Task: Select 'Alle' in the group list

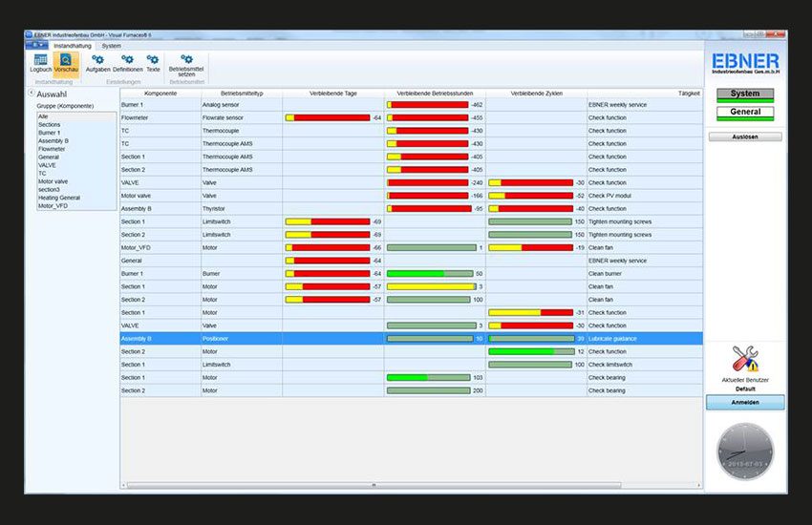Action: (x=76, y=116)
